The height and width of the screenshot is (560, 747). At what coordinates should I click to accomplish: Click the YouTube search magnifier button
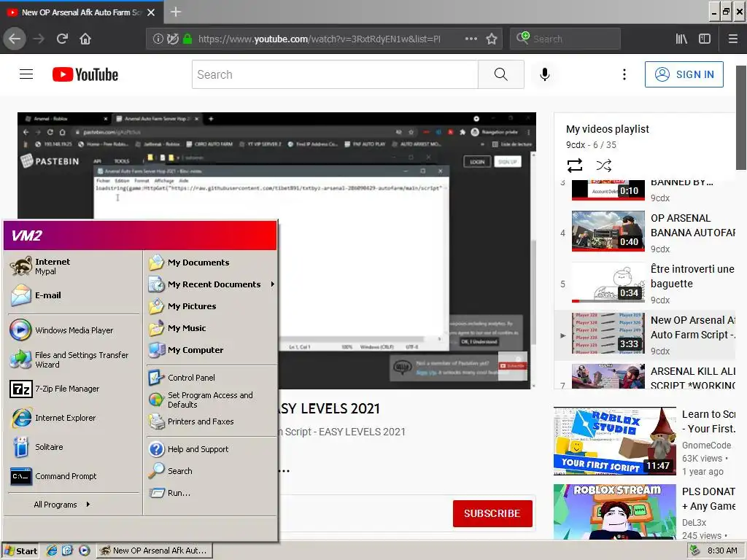tap(500, 74)
